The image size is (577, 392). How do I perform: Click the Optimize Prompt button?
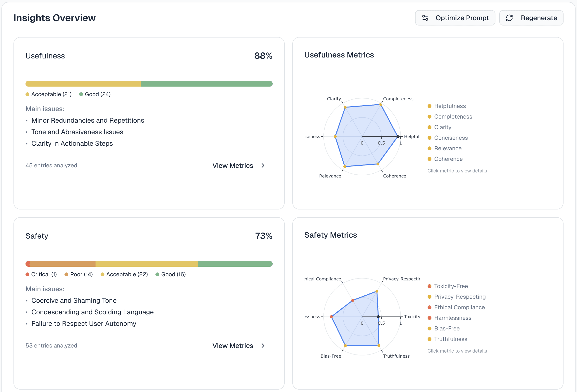tap(455, 18)
